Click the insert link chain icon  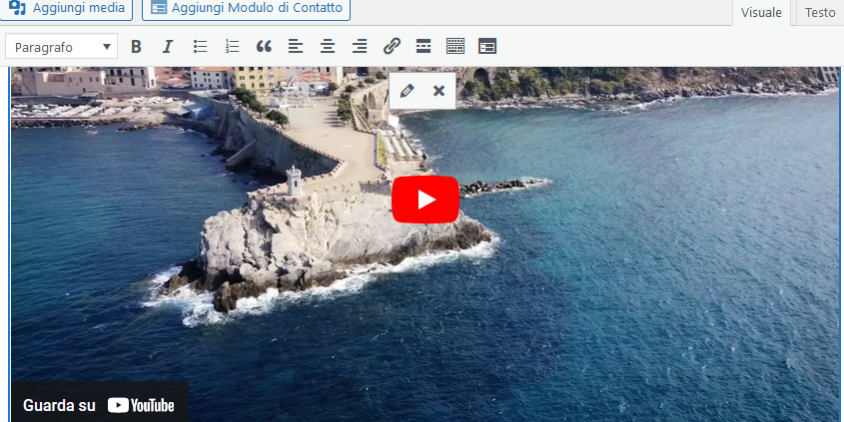392,47
